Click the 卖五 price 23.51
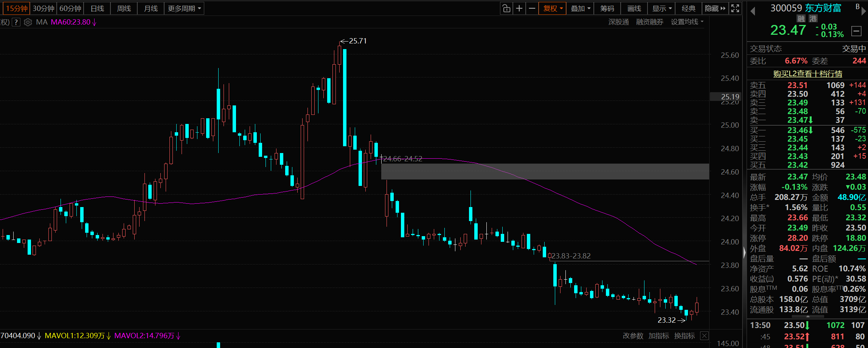The image size is (868, 348). click(x=797, y=85)
